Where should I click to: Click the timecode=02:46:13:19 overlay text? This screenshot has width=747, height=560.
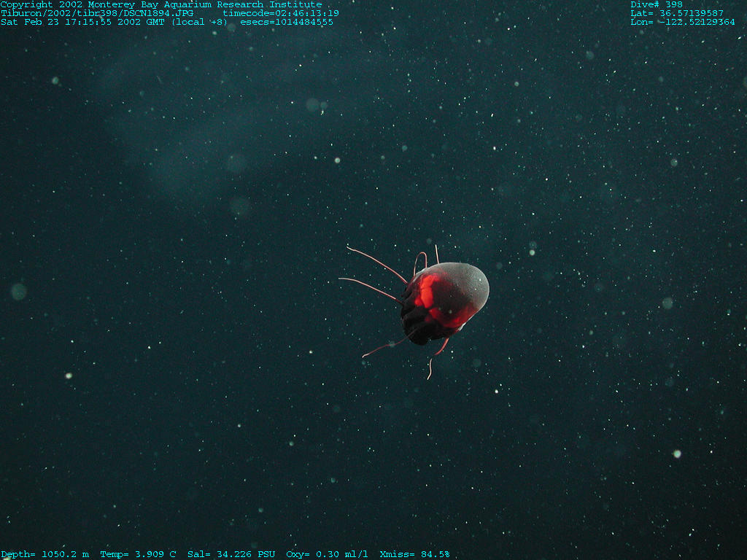(x=280, y=13)
